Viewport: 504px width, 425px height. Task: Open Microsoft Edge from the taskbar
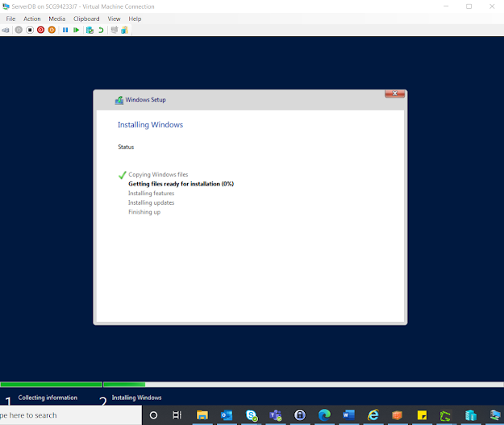click(x=324, y=415)
